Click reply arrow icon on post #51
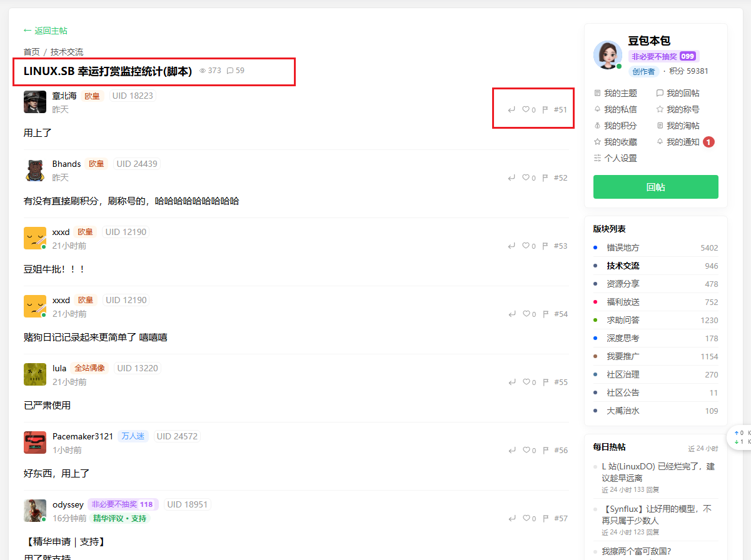This screenshot has height=560, width=751. point(512,110)
